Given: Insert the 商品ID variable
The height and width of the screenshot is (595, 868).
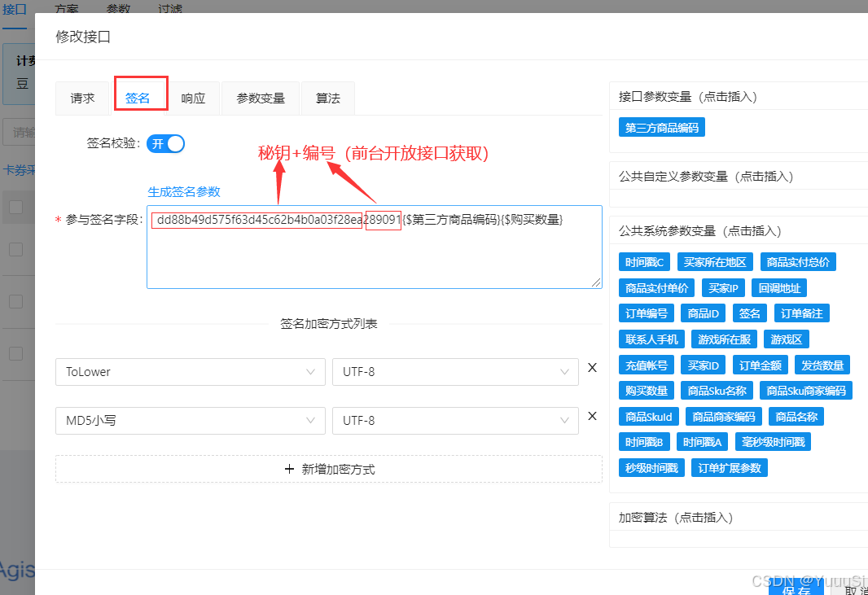Looking at the screenshot, I should (703, 314).
